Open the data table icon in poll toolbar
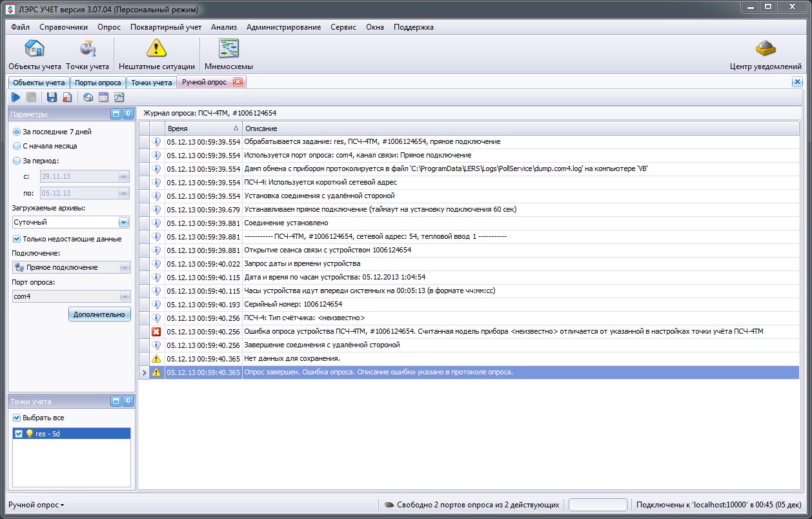812x519 pixels. (x=103, y=97)
